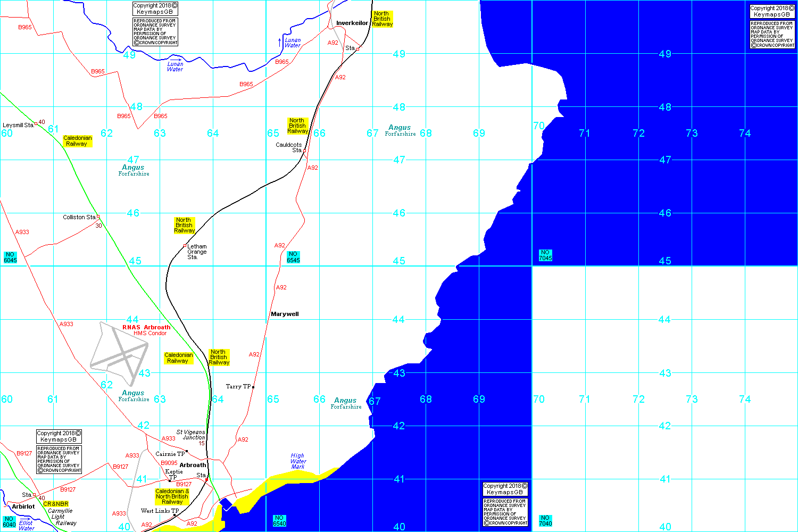Click the St Vigeans Junction label
This screenshot has height=532, width=798.
pyautogui.click(x=191, y=435)
